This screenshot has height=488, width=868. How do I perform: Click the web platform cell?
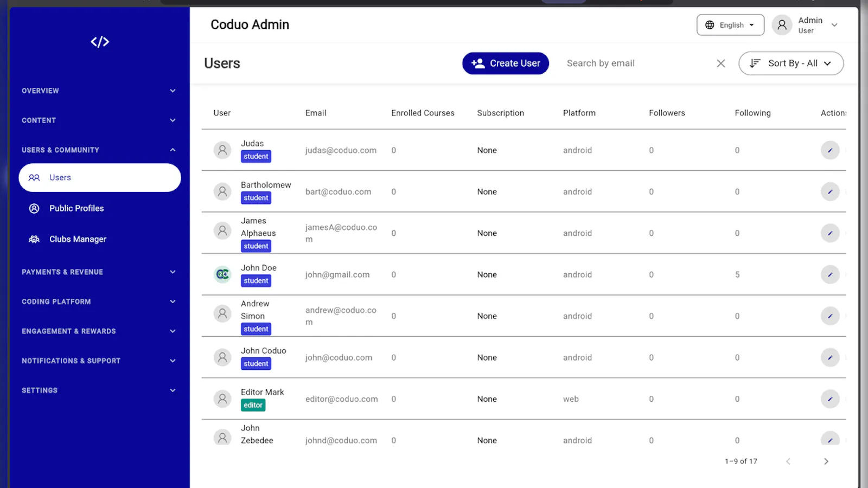pos(571,399)
